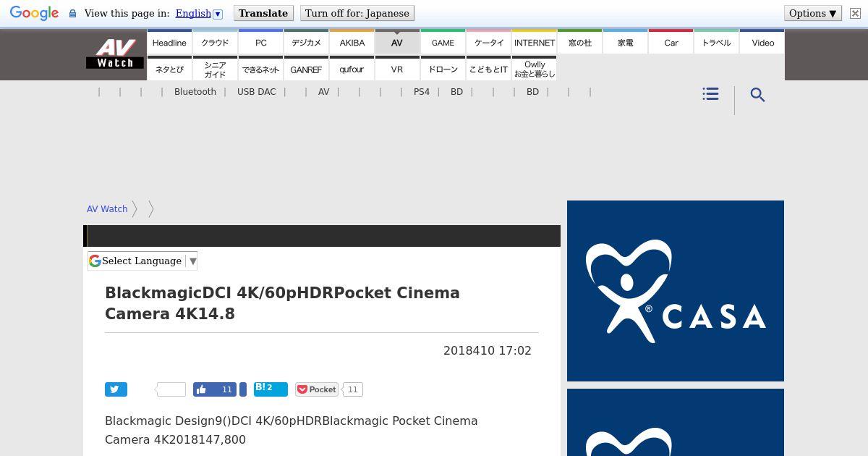Viewport: 868px width, 456px height.
Task: Open the トラベル nav tab
Action: coord(717,42)
